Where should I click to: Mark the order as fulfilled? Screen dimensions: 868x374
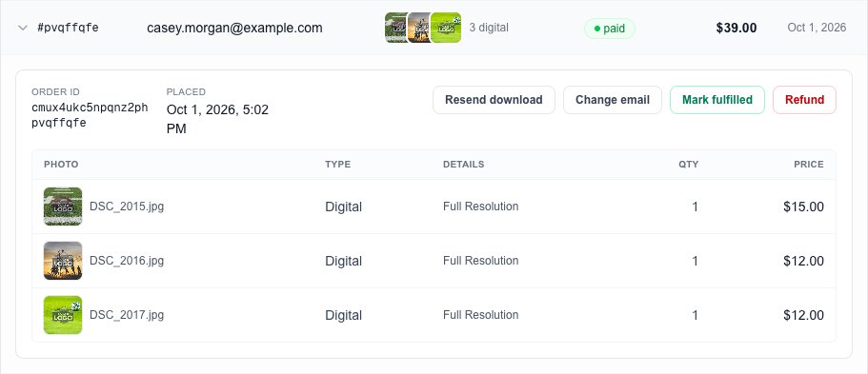(717, 100)
